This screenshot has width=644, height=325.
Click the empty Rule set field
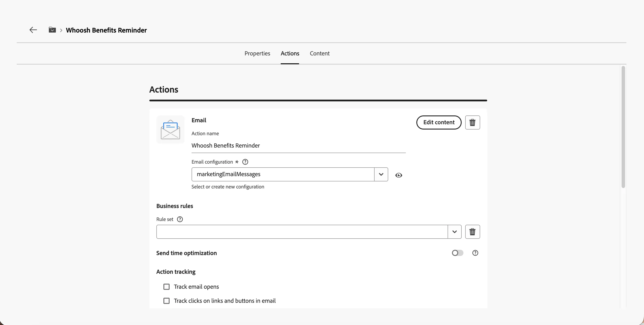(302, 232)
